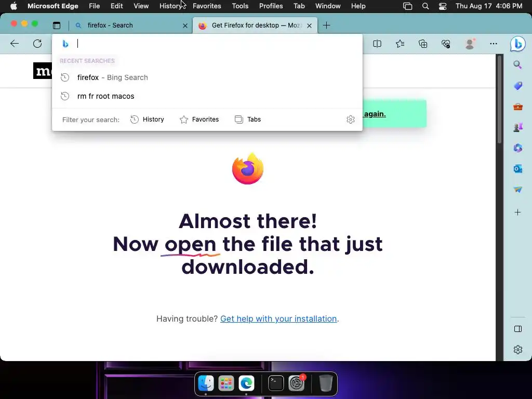Filter search by Favorites
This screenshot has height=399, width=532.
click(199, 119)
